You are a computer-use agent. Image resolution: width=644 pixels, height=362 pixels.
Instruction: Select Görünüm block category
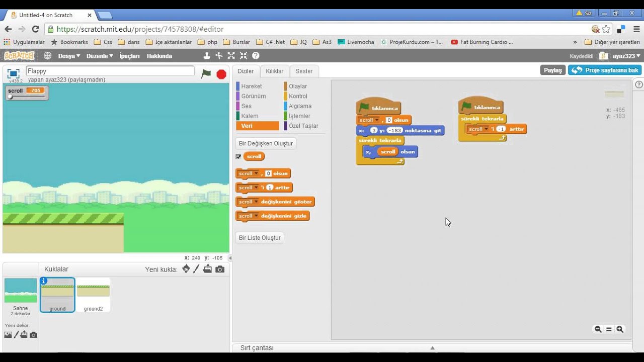(254, 96)
